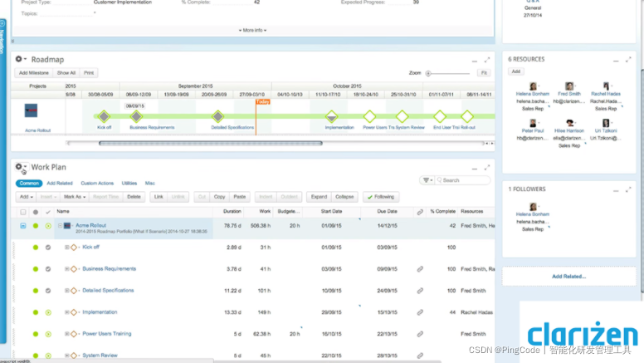Select the Custom Actions tab
Screen dimensions: 644x363
point(97,184)
